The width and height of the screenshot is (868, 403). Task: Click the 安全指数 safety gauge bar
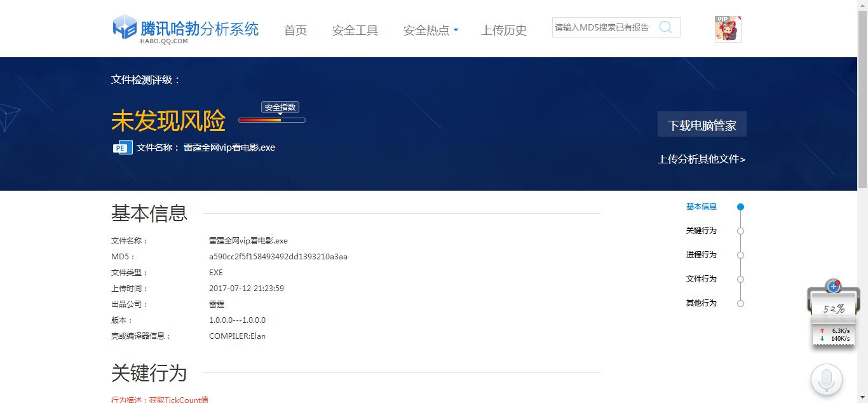pyautogui.click(x=272, y=120)
